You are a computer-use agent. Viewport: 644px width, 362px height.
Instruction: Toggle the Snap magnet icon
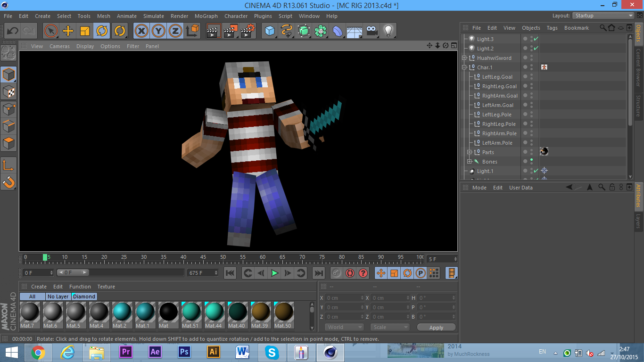point(8,181)
